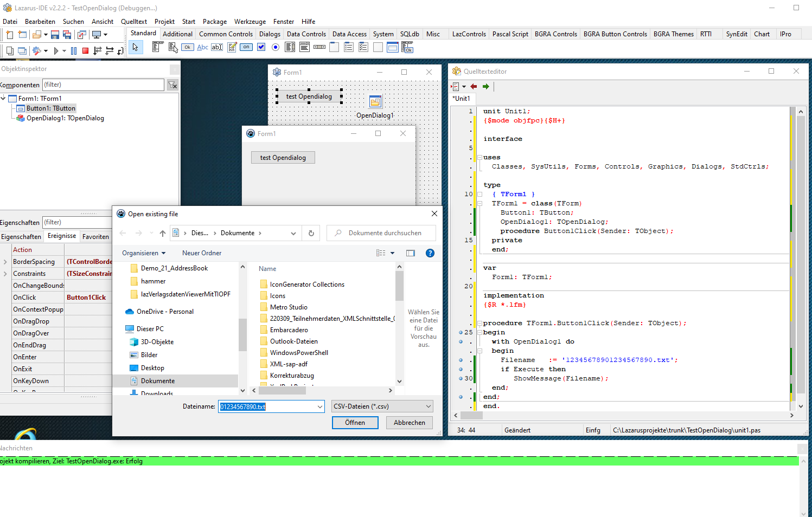812x517 pixels.
Task: Pick the TCheckGroup component in the palette
Action: tap(363, 47)
